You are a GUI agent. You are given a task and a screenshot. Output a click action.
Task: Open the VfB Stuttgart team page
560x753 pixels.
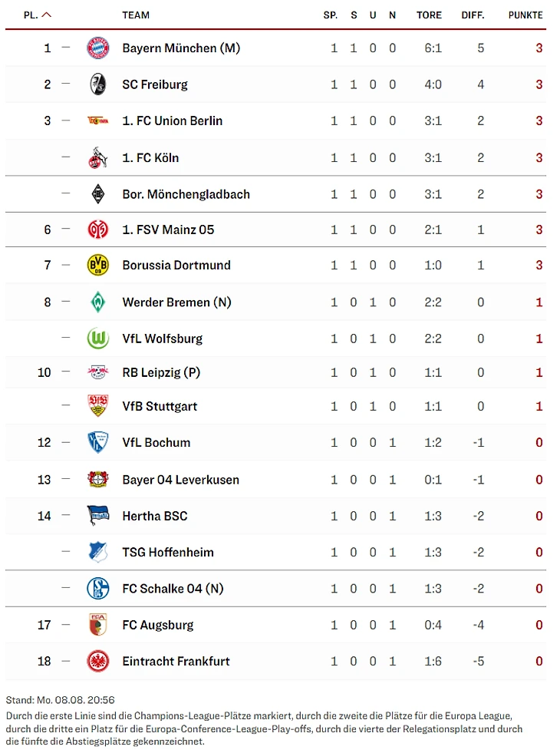pyautogui.click(x=160, y=406)
